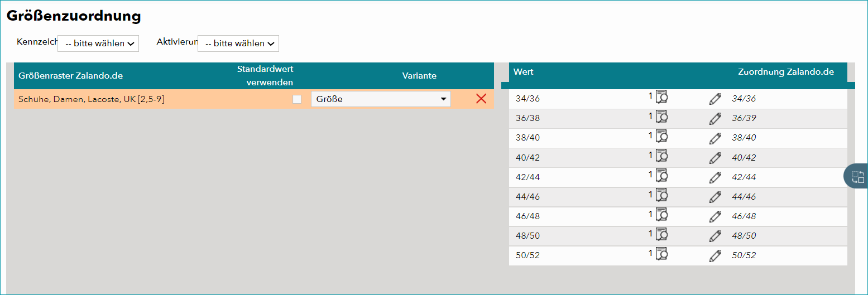868x295 pixels.
Task: Click the Wert value 50/52
Action: click(527, 255)
